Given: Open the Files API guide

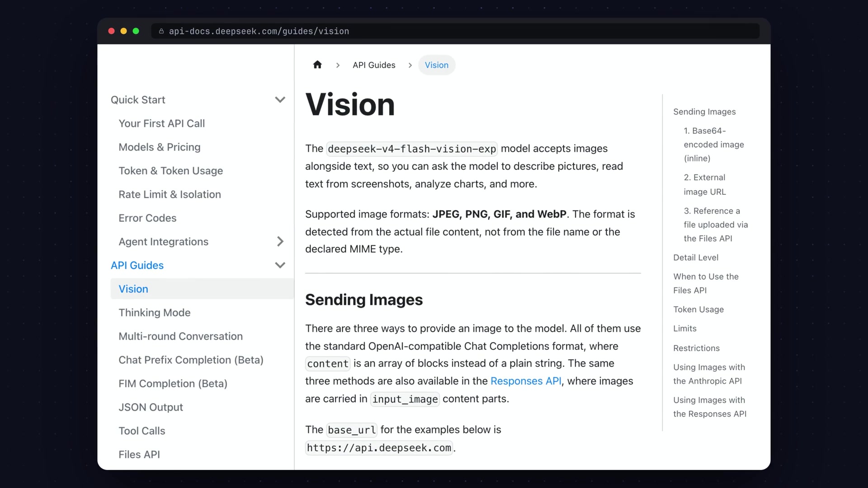Looking at the screenshot, I should [139, 455].
